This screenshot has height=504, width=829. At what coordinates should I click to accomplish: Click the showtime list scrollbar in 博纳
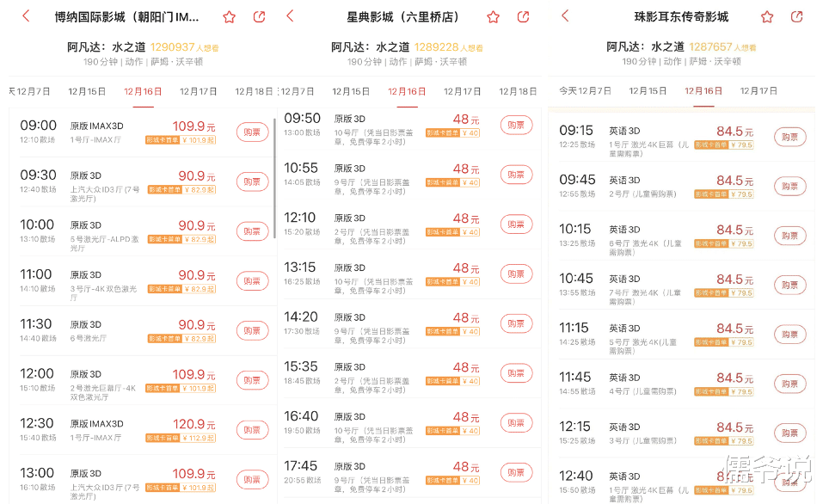[x=274, y=178]
